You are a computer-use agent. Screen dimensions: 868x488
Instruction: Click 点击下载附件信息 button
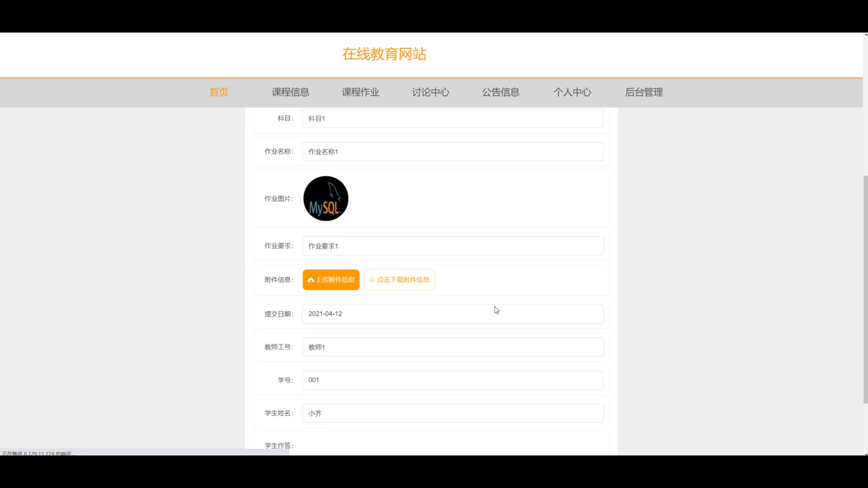(x=399, y=280)
